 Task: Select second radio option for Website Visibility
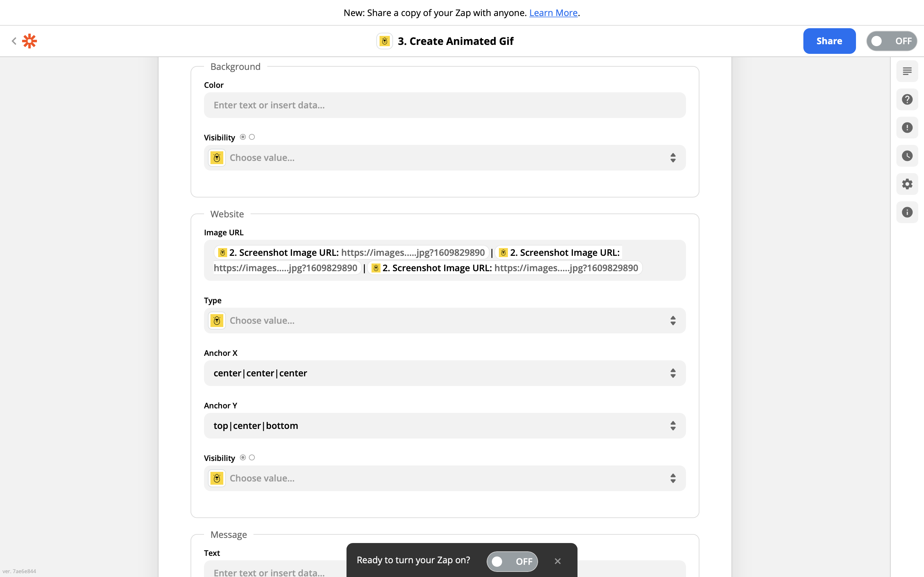click(252, 457)
